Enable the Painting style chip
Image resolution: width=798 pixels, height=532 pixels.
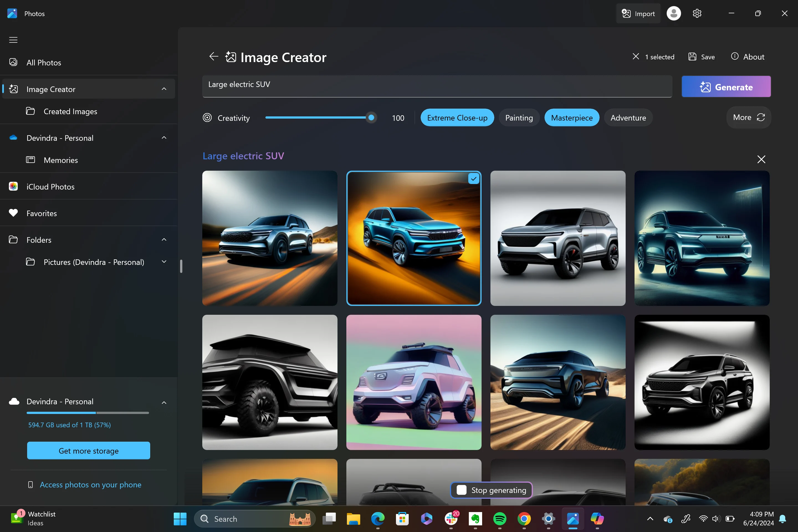tap(519, 118)
